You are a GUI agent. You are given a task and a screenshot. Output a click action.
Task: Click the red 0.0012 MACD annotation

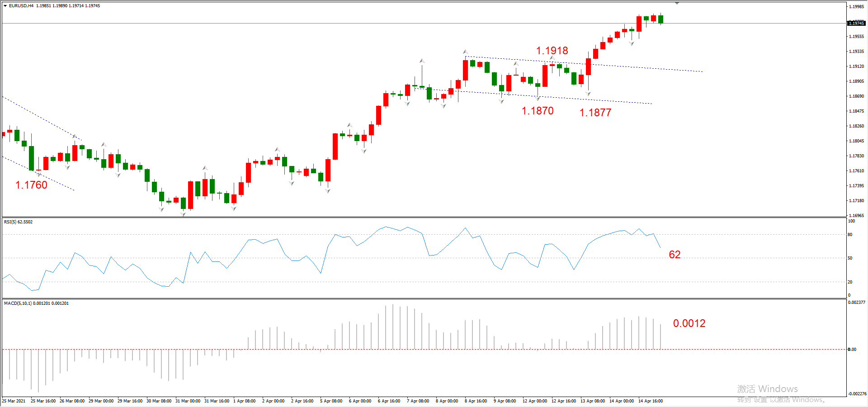[x=689, y=323]
